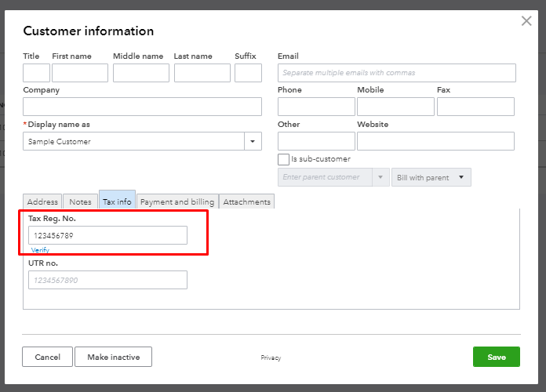Open the Bill with parent dropdown
546x392 pixels.
431,177
